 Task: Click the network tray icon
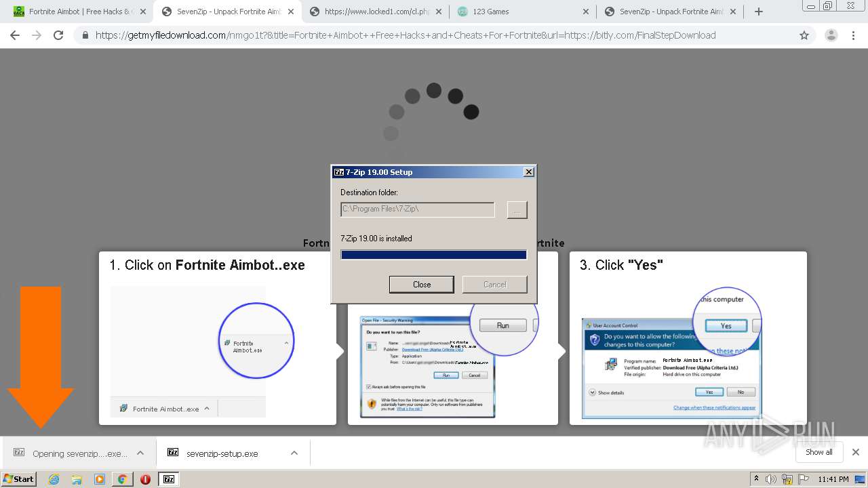787,479
